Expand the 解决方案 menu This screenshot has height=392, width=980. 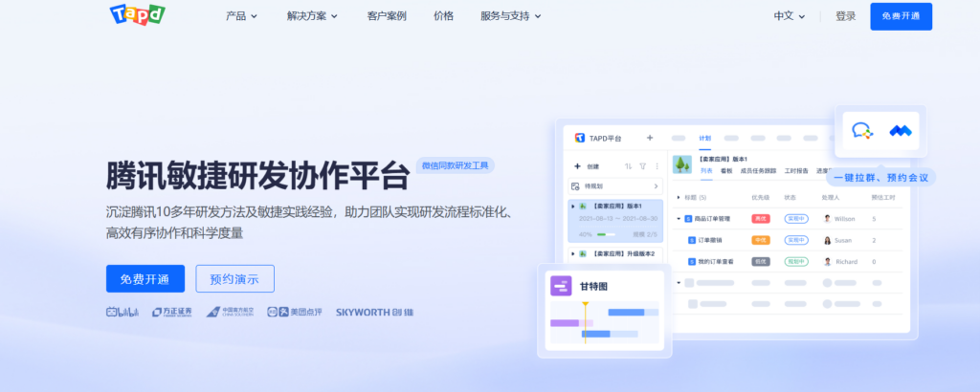[312, 16]
